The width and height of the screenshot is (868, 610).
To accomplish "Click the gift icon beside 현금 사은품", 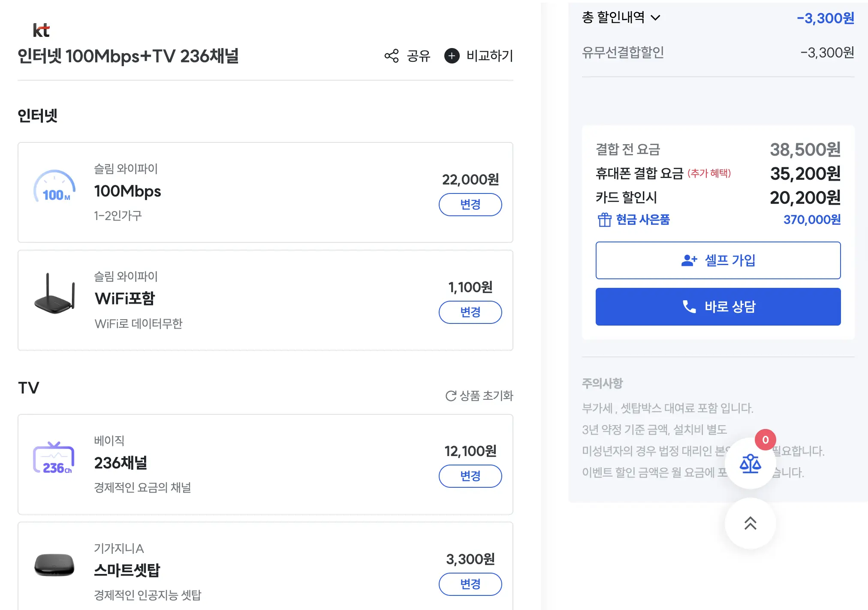I will 604,220.
